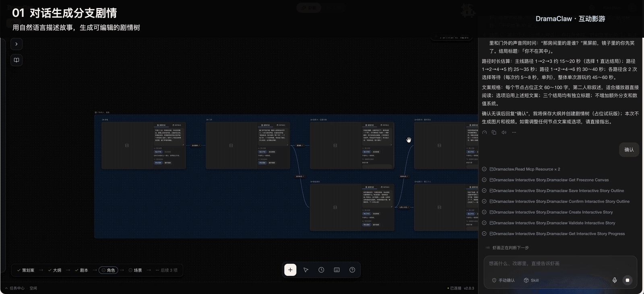The image size is (644, 294).
Task: Stop generation with the stop button
Action: [x=627, y=280]
